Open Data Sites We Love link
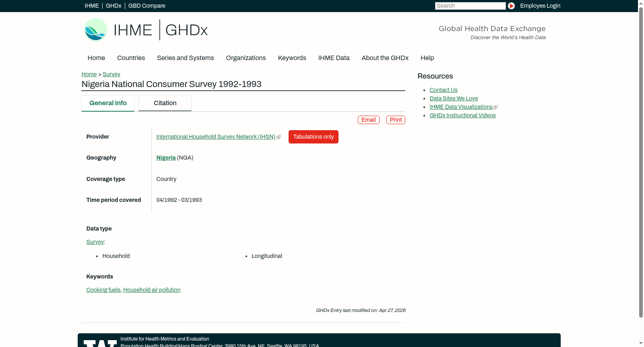The height and width of the screenshot is (347, 644). [454, 99]
